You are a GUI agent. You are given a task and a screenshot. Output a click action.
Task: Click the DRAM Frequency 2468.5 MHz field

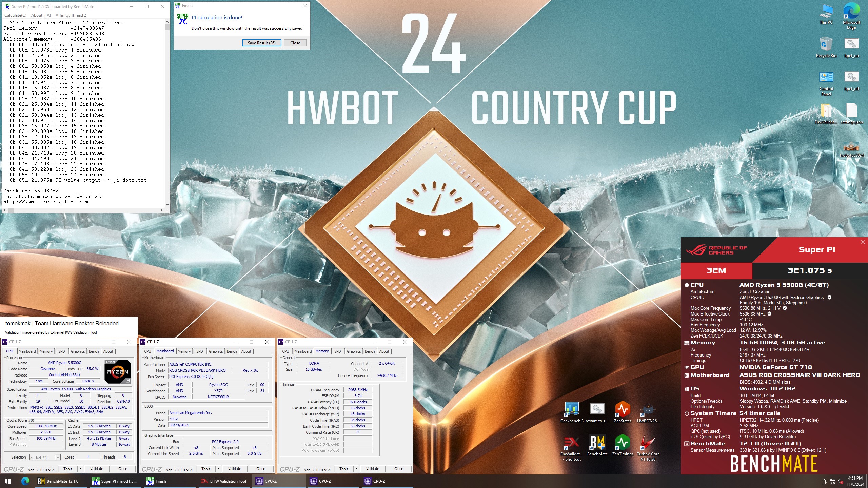[358, 390]
